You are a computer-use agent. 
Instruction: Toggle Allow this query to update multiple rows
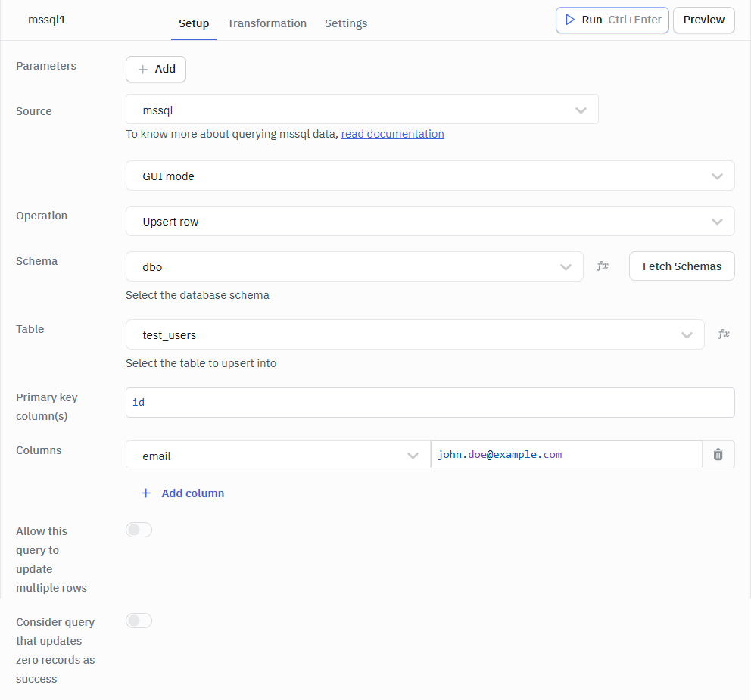point(139,530)
